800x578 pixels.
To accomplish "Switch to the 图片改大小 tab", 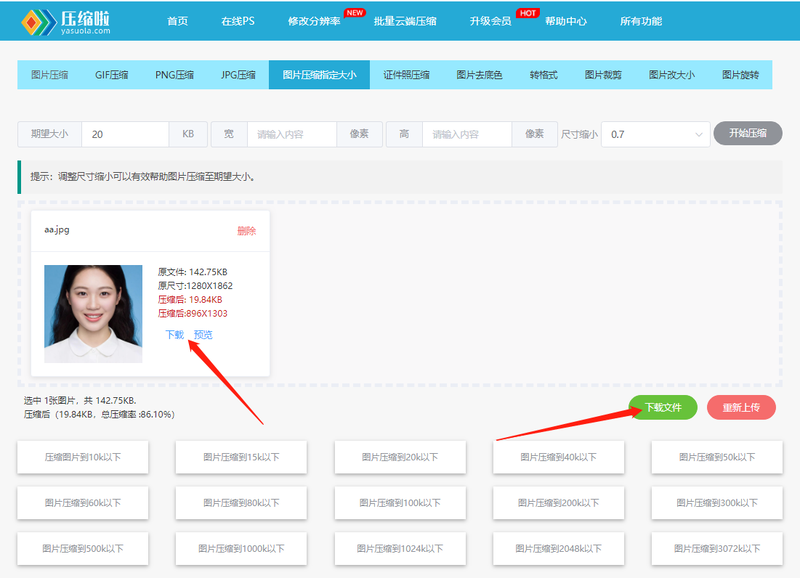I will (672, 75).
